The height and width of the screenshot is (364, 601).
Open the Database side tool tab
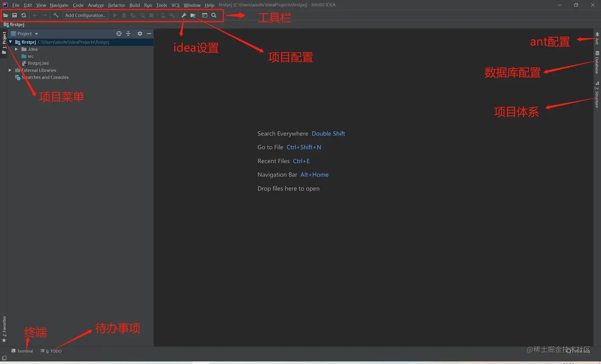pyautogui.click(x=597, y=62)
